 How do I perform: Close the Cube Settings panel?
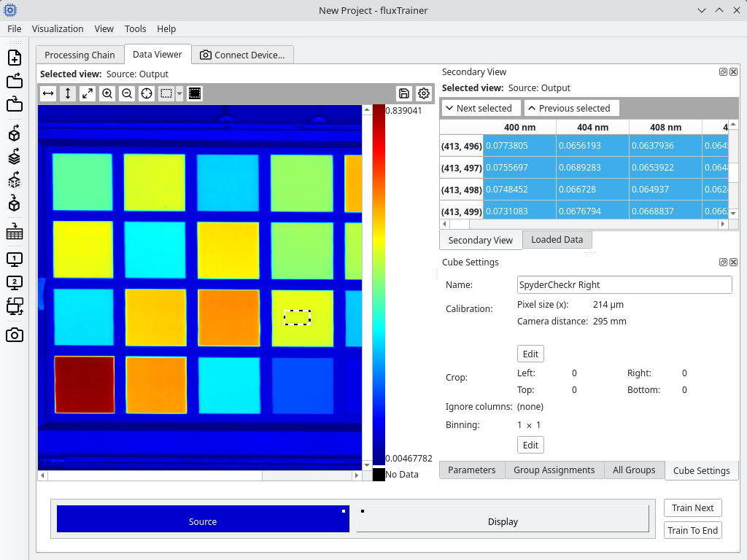(734, 262)
